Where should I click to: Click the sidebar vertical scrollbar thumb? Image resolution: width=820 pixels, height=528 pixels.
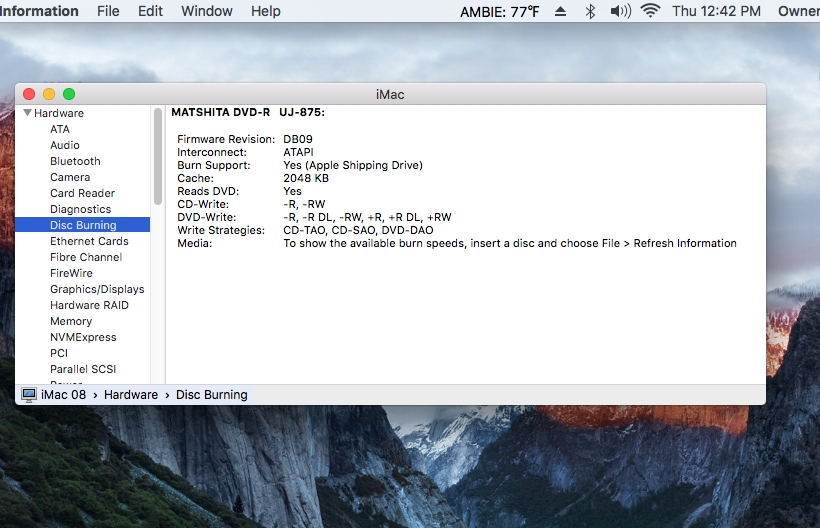pyautogui.click(x=158, y=156)
